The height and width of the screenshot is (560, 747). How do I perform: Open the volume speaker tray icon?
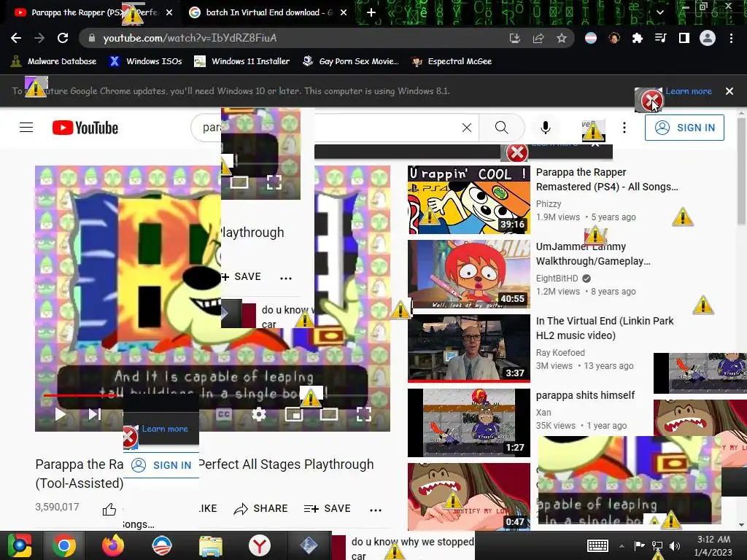675,545
